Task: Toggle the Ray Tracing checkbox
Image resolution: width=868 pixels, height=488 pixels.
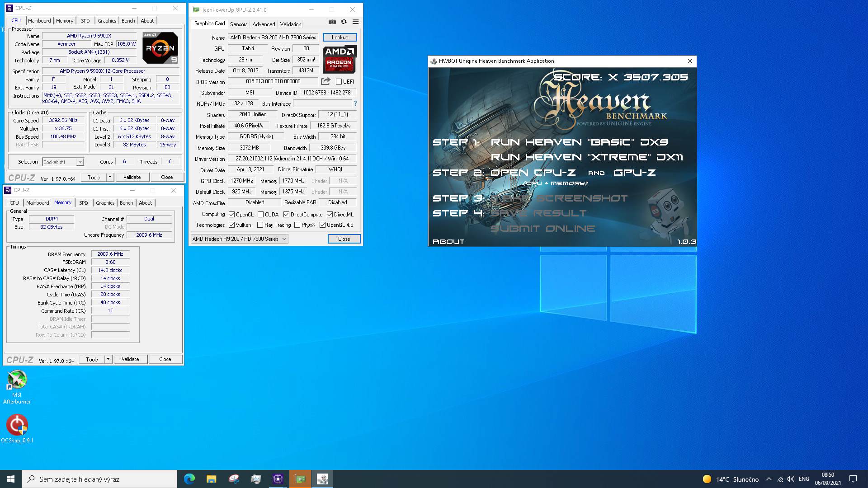Action: pyautogui.click(x=260, y=225)
